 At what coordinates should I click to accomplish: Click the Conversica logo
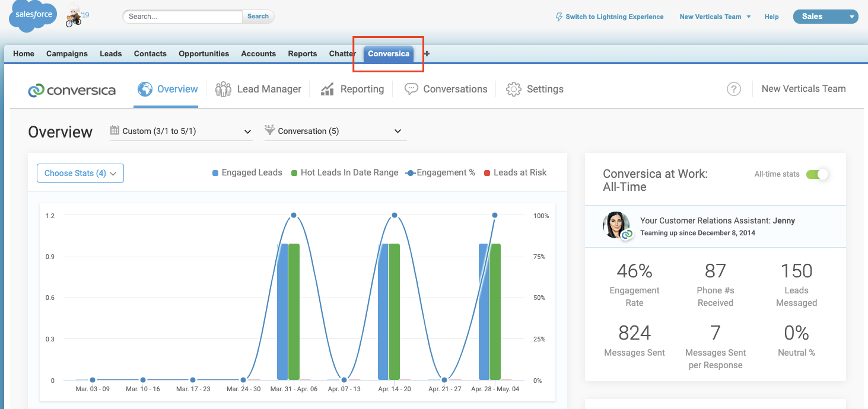72,90
